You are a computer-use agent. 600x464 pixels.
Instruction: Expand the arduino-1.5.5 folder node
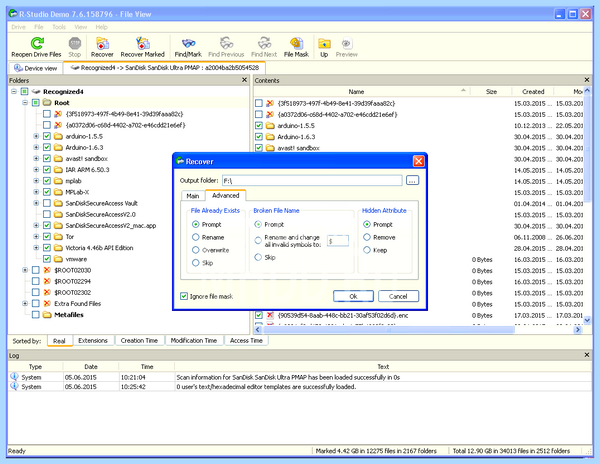pyautogui.click(x=36, y=136)
